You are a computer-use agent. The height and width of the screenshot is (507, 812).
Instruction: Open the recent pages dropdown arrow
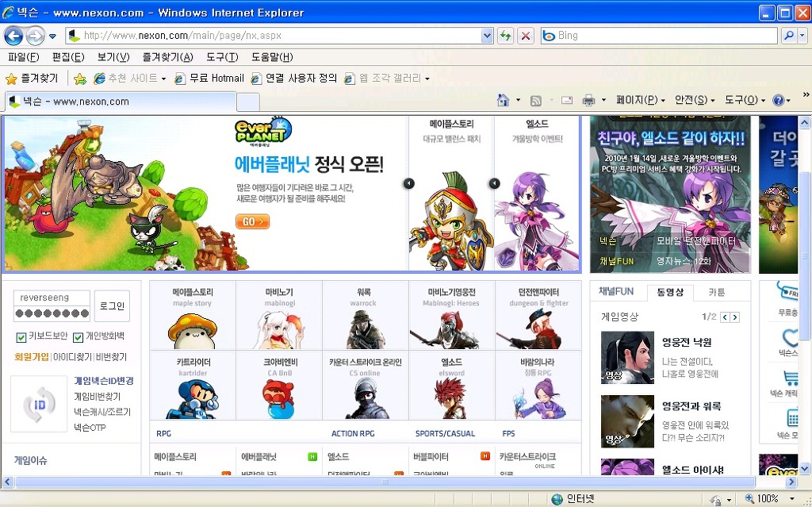[53, 36]
